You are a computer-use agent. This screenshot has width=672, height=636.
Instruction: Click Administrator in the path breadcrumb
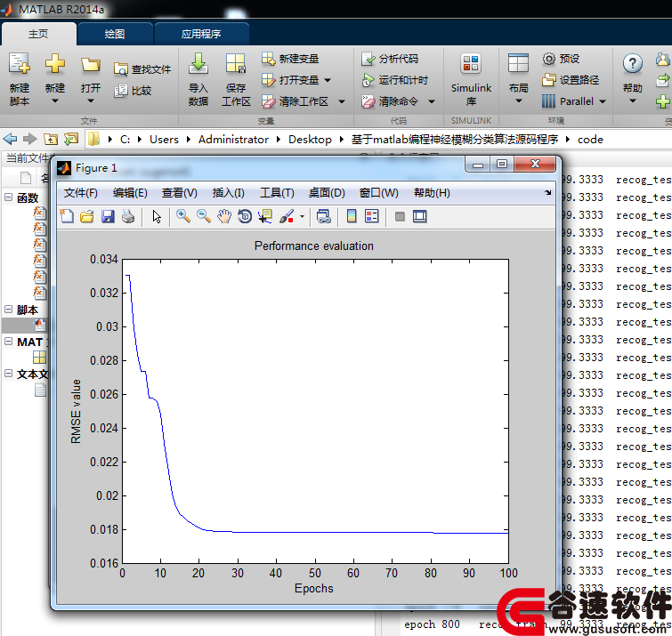tap(233, 139)
